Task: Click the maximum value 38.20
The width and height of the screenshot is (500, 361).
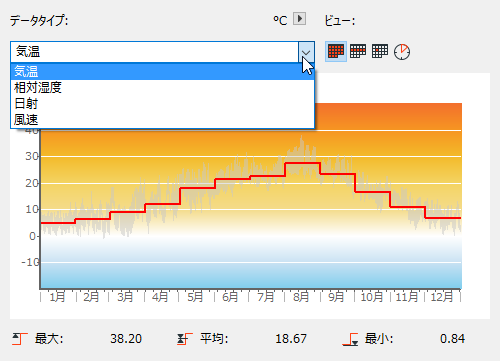Action: [126, 339]
